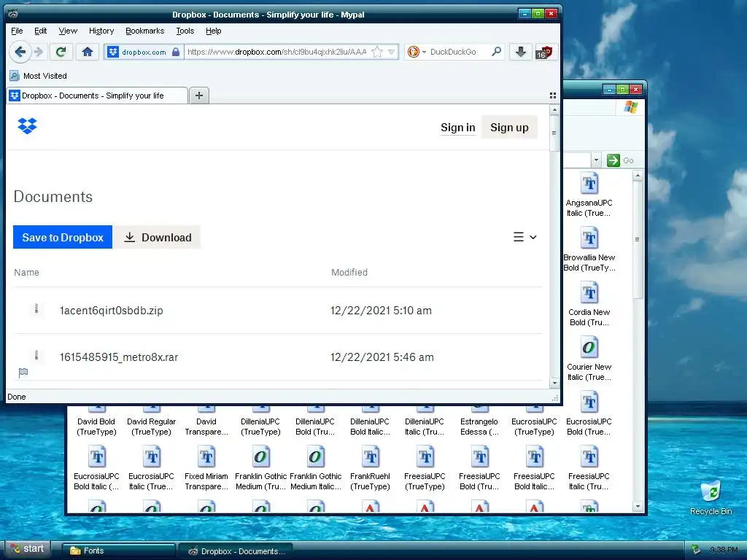This screenshot has height=560, width=747.
Task: Expand the Fonts window address dropdown arrow
Action: [596, 160]
